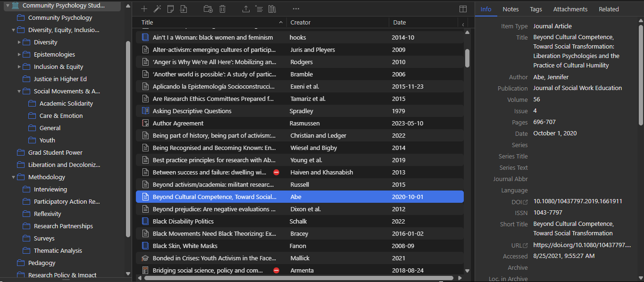The height and width of the screenshot is (282, 644).
Task: Sort by the Date column
Action: pos(424,22)
